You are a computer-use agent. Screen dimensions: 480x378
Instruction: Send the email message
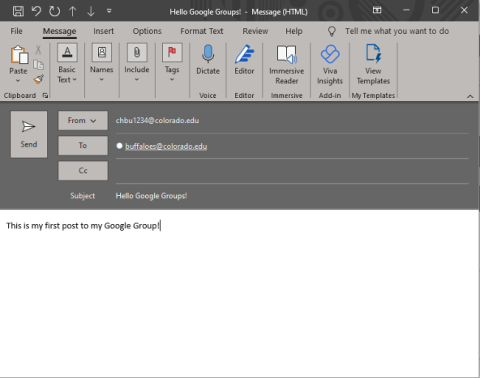pos(29,134)
